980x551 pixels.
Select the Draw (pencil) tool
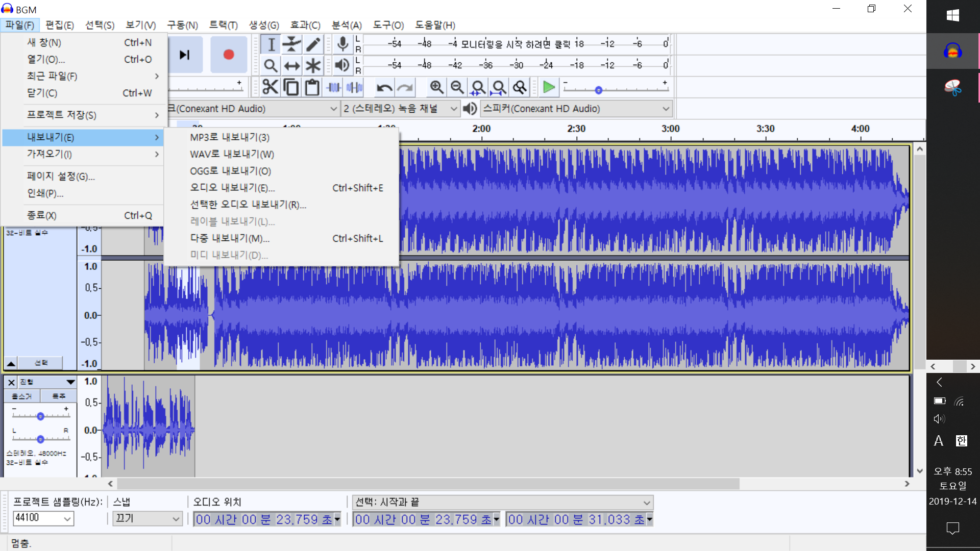click(x=313, y=45)
